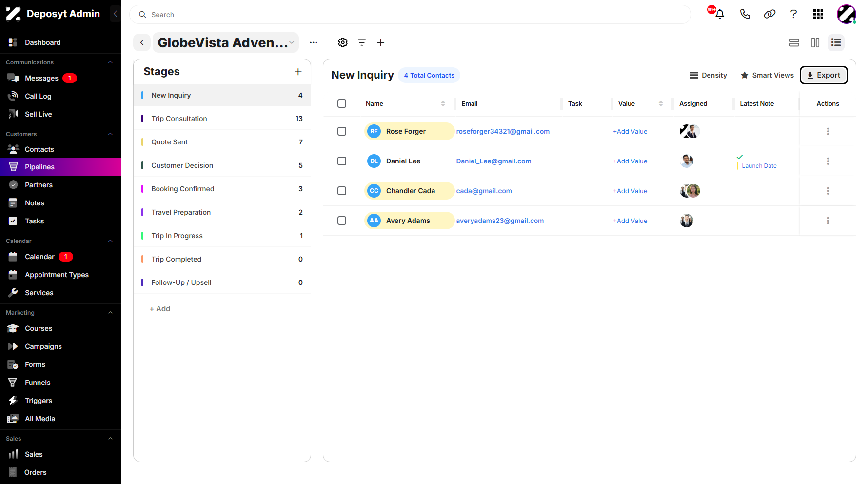Add a new stage with plus icon

(x=298, y=72)
